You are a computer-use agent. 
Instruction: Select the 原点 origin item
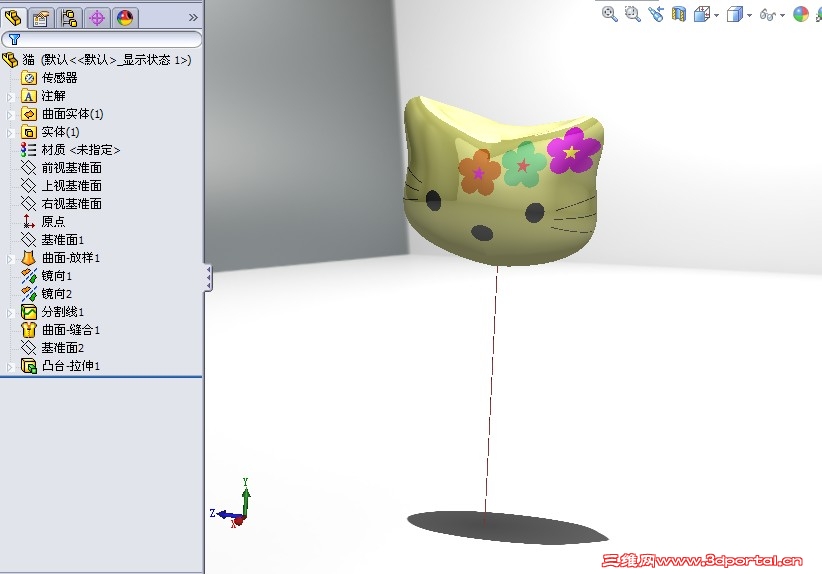coord(44,222)
